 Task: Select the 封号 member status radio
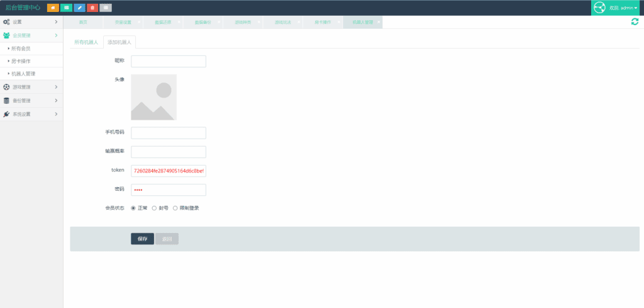[154, 208]
